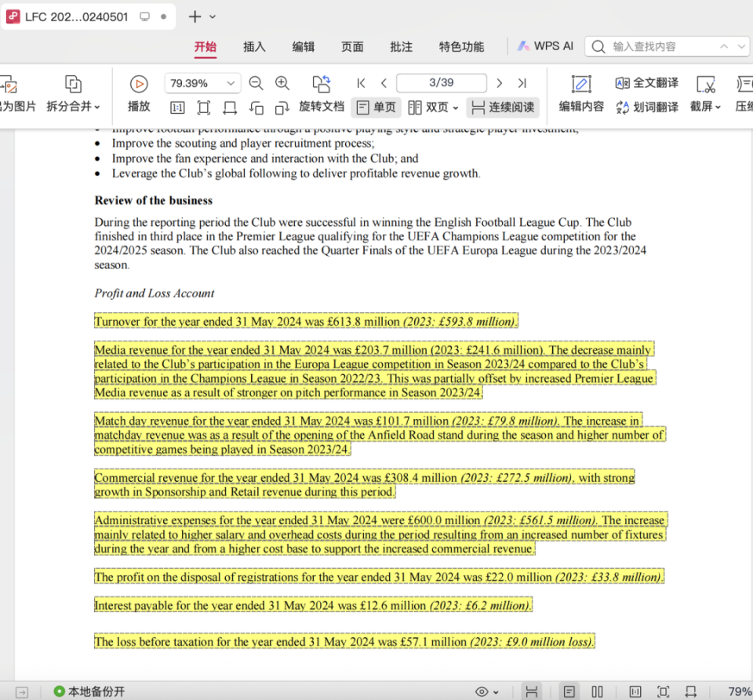Click status bar actual size icon

click(x=635, y=692)
